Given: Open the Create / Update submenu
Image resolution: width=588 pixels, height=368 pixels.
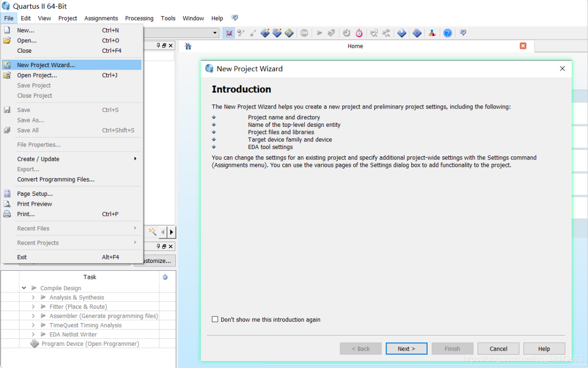Looking at the screenshot, I should point(72,159).
